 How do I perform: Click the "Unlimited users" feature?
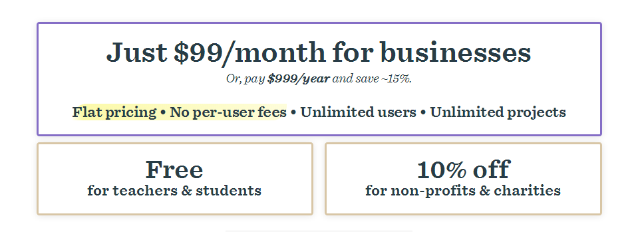click(358, 112)
